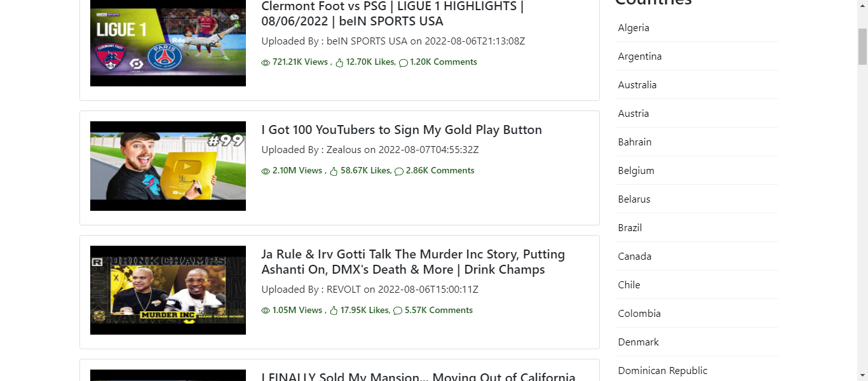Click the comment bubble icon beside 5.57K Comments
The height and width of the screenshot is (381, 868).
(398, 311)
